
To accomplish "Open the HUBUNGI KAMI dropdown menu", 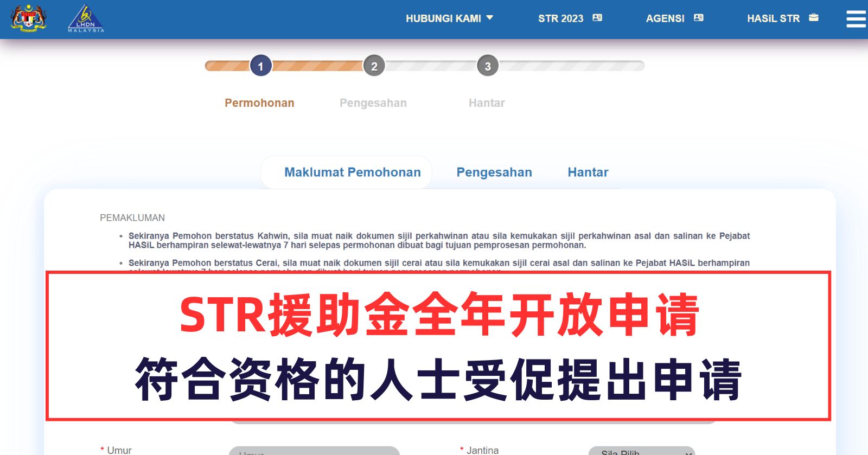I will [x=449, y=18].
